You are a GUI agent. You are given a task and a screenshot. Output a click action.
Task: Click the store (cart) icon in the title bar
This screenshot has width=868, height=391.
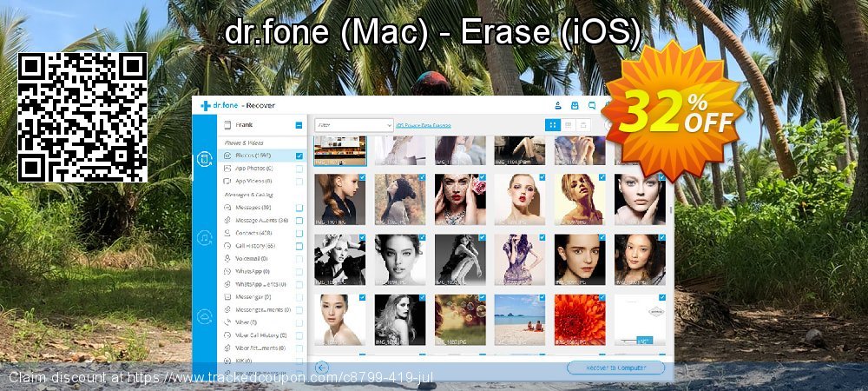(575, 106)
